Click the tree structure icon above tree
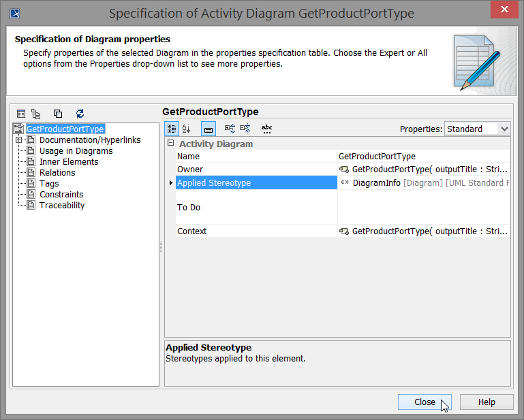 point(36,114)
